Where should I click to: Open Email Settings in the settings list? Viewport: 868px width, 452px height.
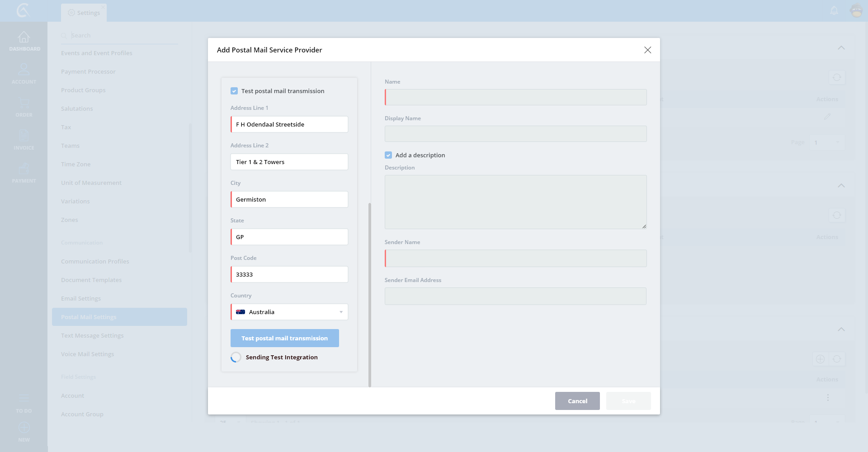click(x=81, y=298)
